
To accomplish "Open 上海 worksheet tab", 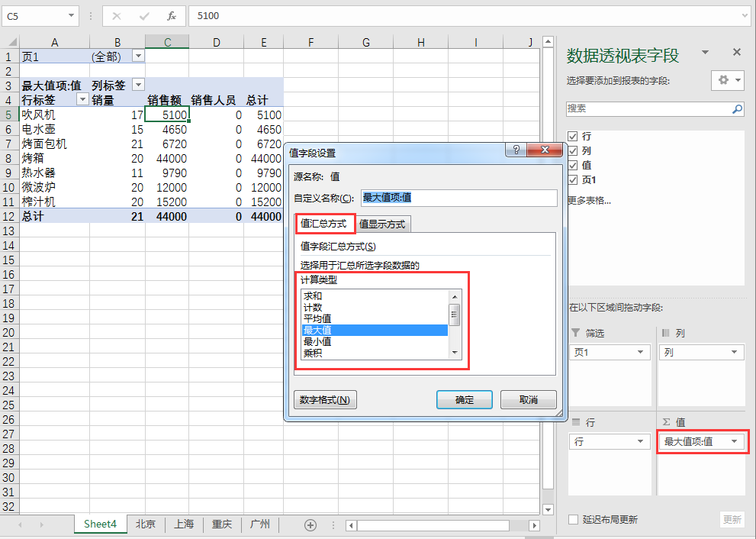I will (184, 524).
